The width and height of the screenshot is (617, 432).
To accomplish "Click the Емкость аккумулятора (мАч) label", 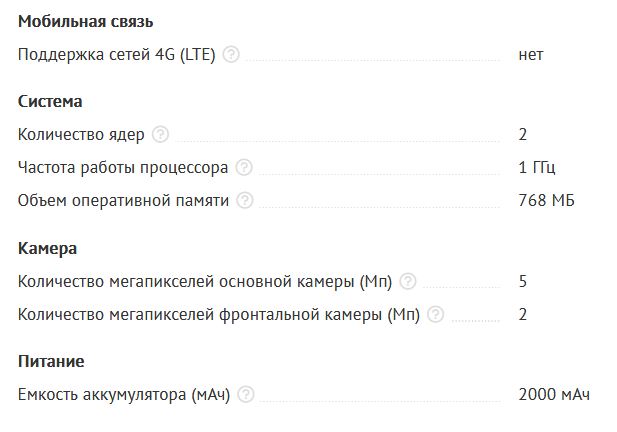I will [x=124, y=395].
